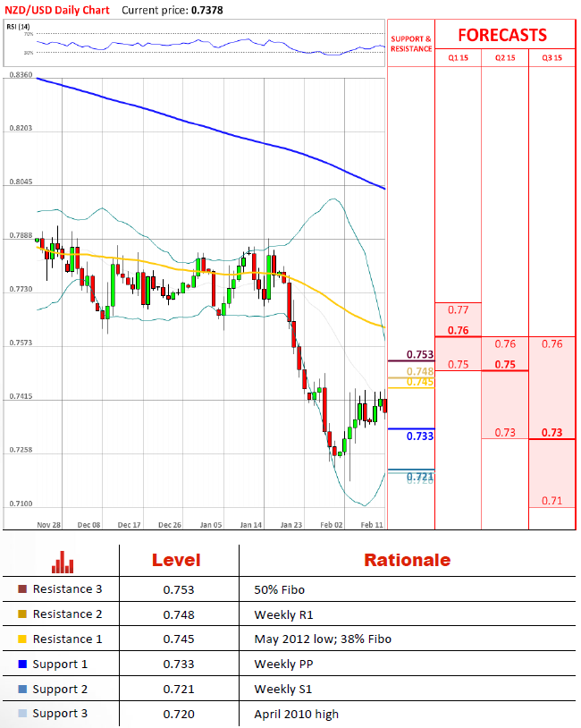Select the Resistance 2 gold color swatch

(x=22, y=614)
